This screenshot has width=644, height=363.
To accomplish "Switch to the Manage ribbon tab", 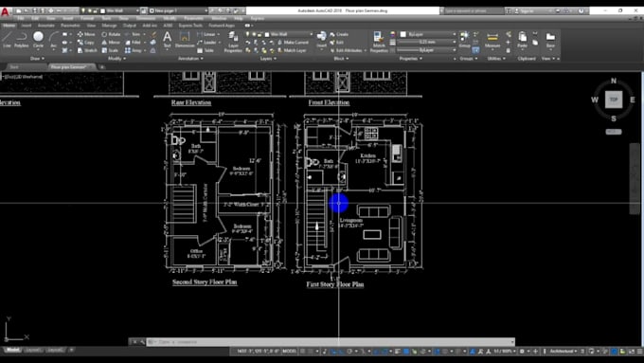I will click(109, 26).
